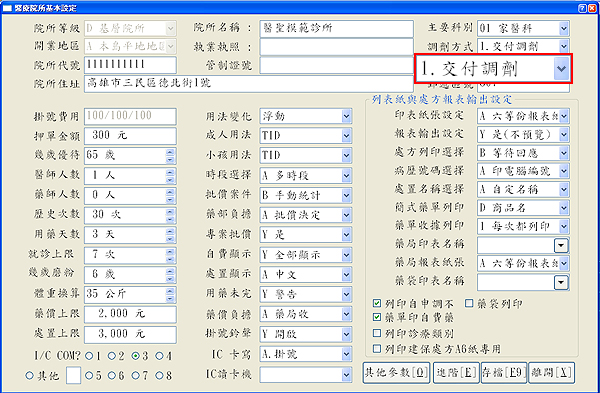
Task: Select I/C COM port 1 radio button
Action: tap(89, 356)
